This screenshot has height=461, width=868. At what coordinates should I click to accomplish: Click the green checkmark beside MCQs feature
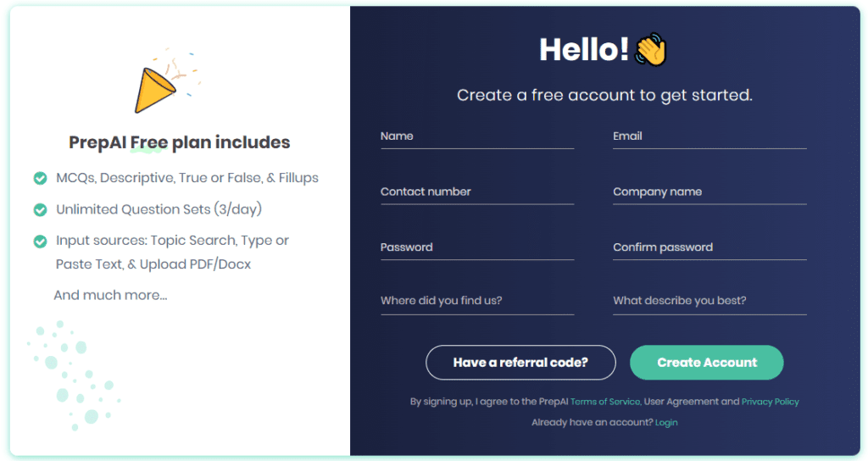[40, 178]
